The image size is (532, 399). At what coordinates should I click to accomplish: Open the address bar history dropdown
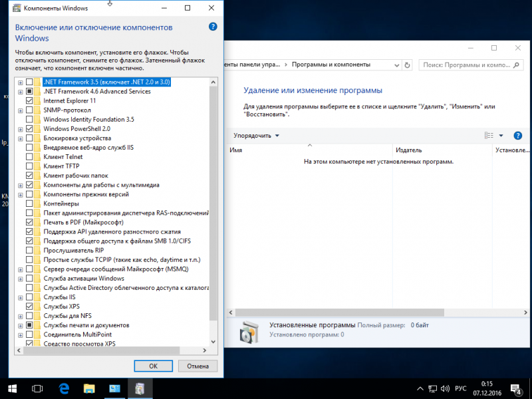396,65
